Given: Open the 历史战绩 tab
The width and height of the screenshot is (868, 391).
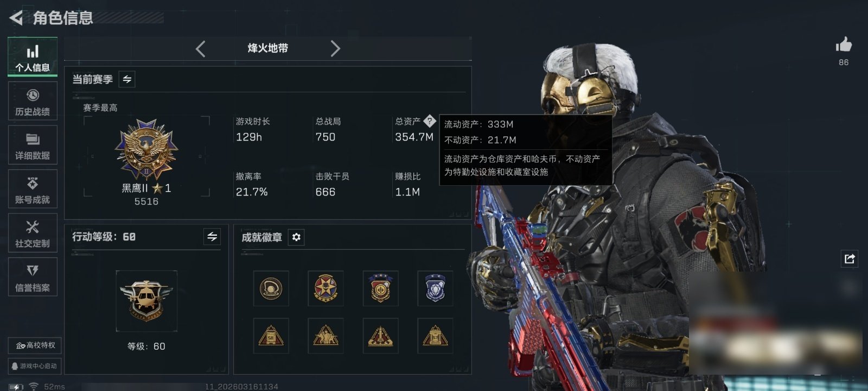Looking at the screenshot, I should (33, 101).
